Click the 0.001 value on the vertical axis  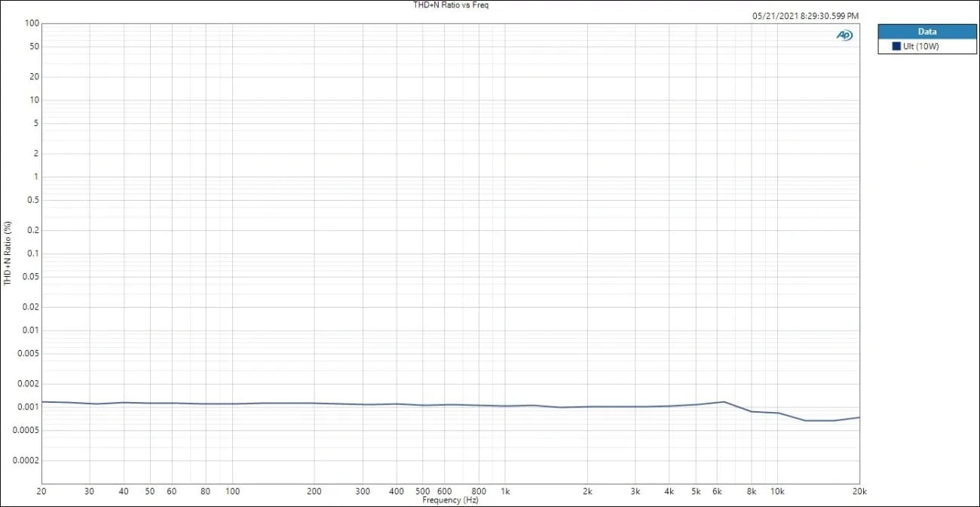[29, 407]
